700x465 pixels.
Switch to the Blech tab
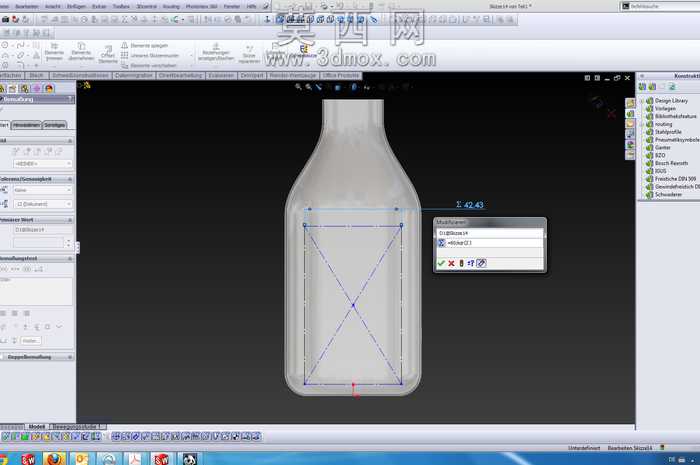[37, 75]
